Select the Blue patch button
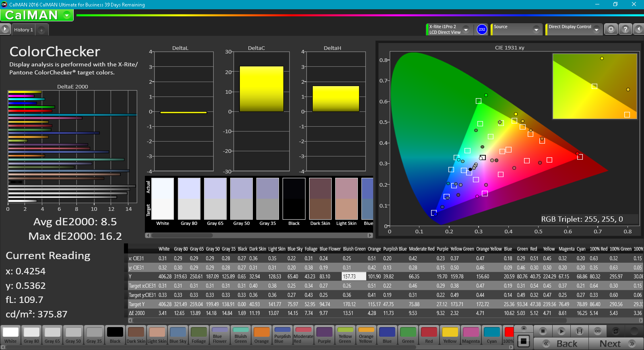This screenshot has width=644, height=350. (x=387, y=335)
